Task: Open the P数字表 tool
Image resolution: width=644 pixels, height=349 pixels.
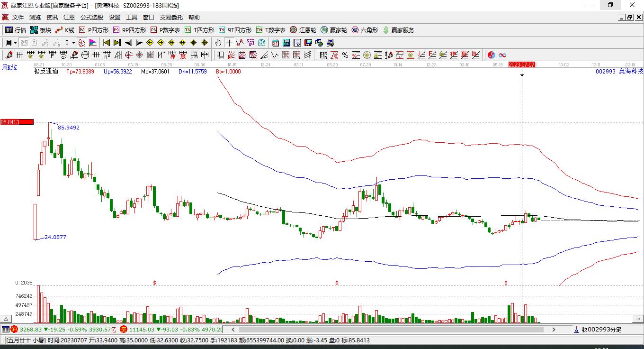Action: (165, 30)
